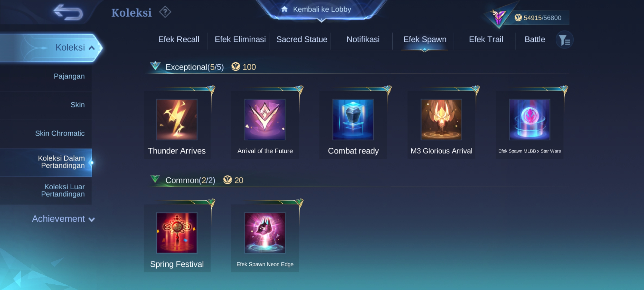Screen dimensions: 644x290
Task: Choose the Efek Spawn Neon Edge thumbnail
Action: pos(265,233)
